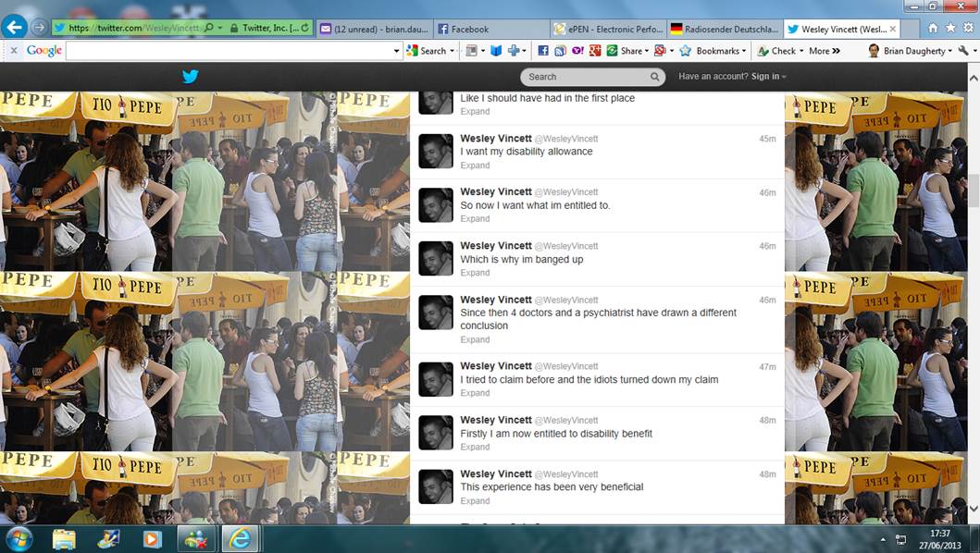The height and width of the screenshot is (553, 980).
Task: Go back with the browser Back arrow
Action: point(15,27)
